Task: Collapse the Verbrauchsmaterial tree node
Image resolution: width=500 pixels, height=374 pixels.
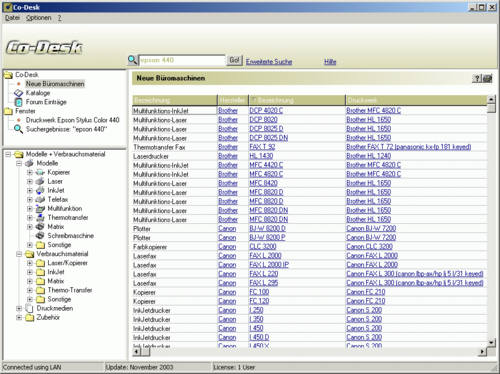Action: point(19,254)
